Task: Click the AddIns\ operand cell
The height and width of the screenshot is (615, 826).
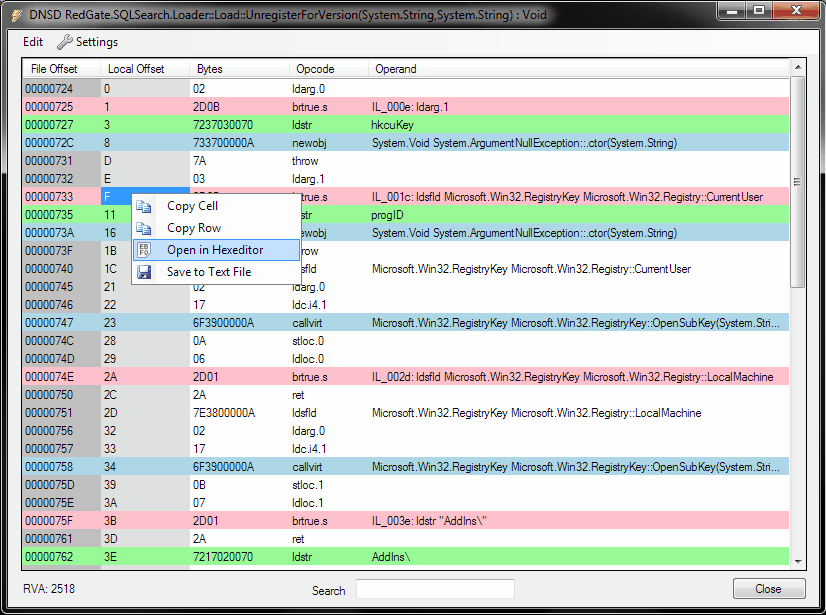Action: (x=578, y=557)
